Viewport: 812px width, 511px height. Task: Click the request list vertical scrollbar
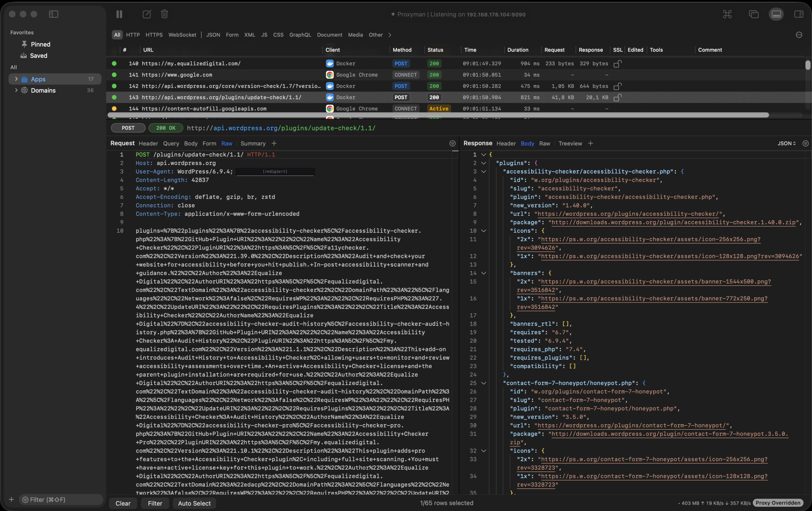coord(808,65)
